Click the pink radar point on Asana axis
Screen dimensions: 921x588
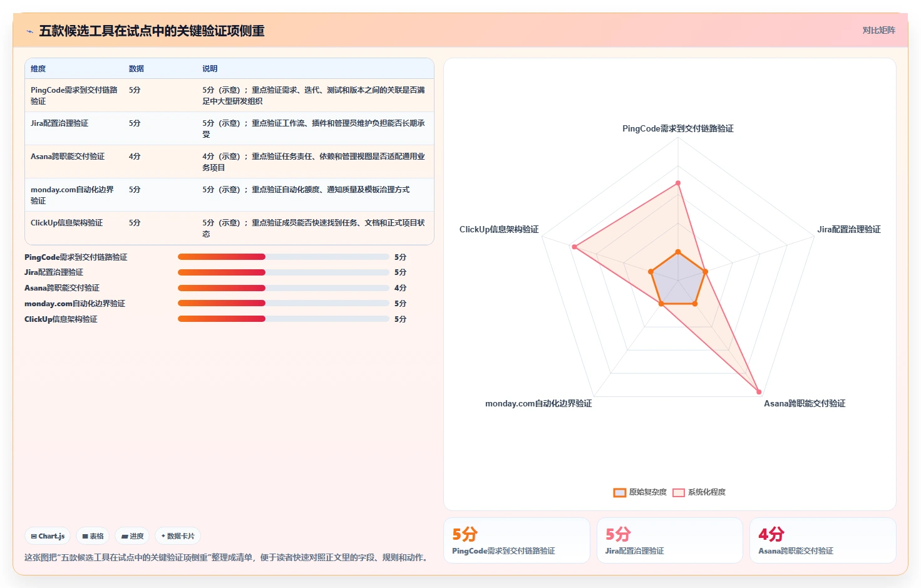(759, 392)
